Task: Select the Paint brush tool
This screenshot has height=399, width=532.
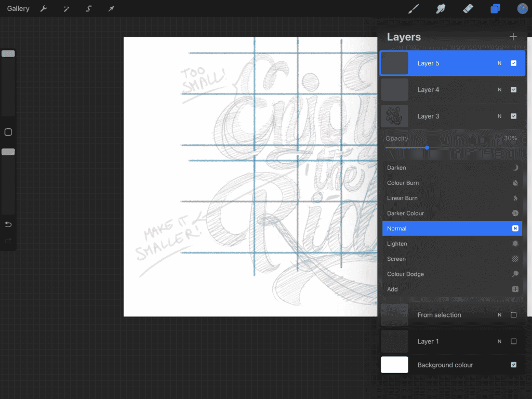Action: [x=414, y=8]
